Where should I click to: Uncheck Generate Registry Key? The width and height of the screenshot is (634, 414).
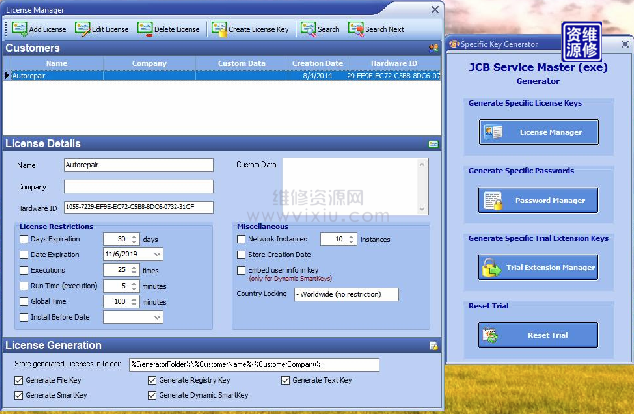point(153,381)
